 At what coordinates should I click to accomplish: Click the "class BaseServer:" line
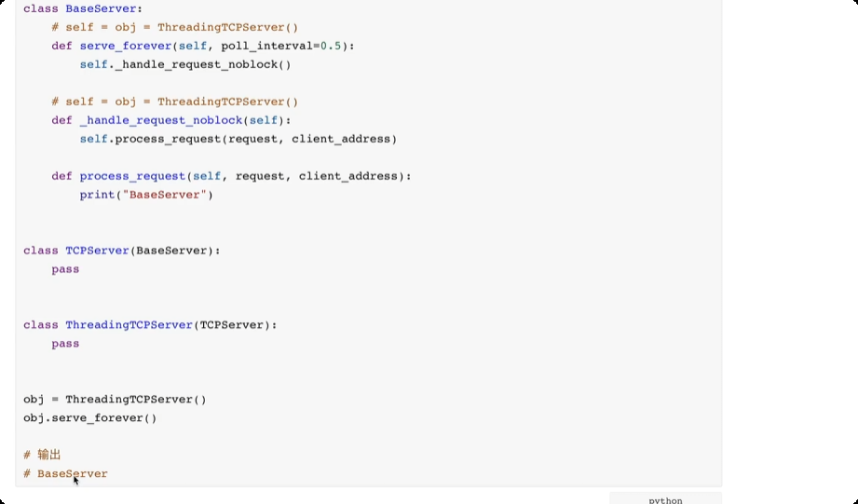click(83, 8)
